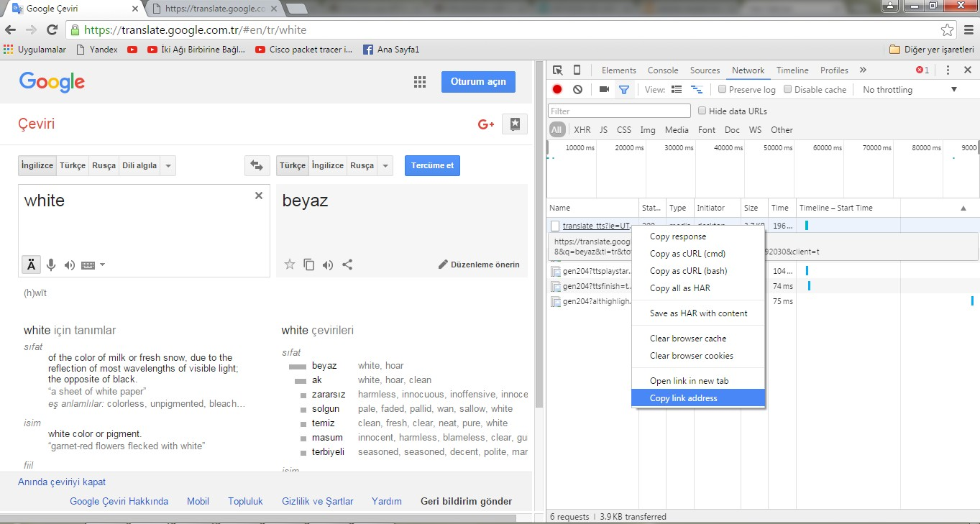Open DevTools customize menu dots
Viewport: 980px width, 524px height.
click(948, 70)
